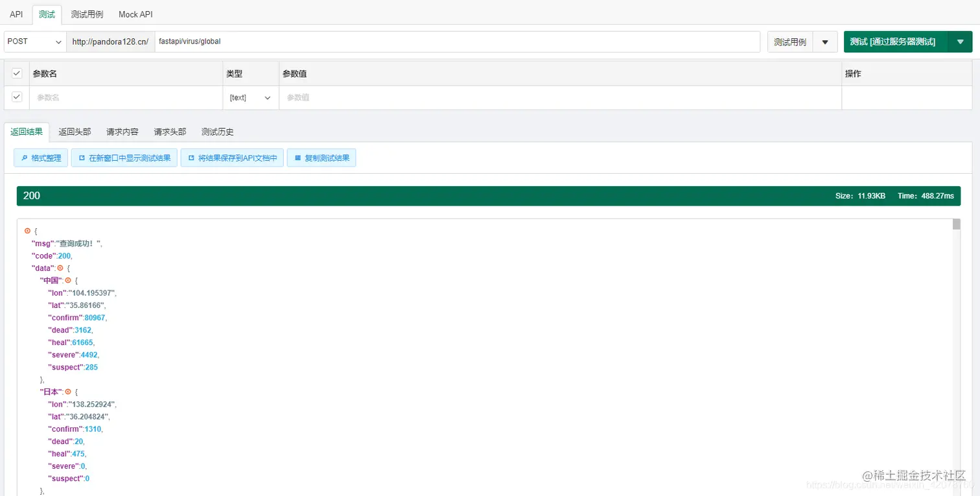The height and width of the screenshot is (496, 980).
Task: Click 在新窗口中显示测试结果 button
Action: coord(124,158)
